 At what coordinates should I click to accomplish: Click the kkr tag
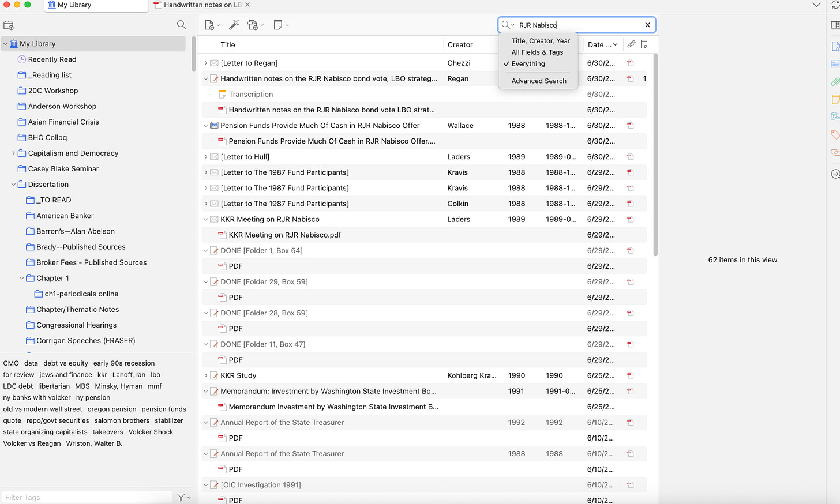pyautogui.click(x=102, y=375)
